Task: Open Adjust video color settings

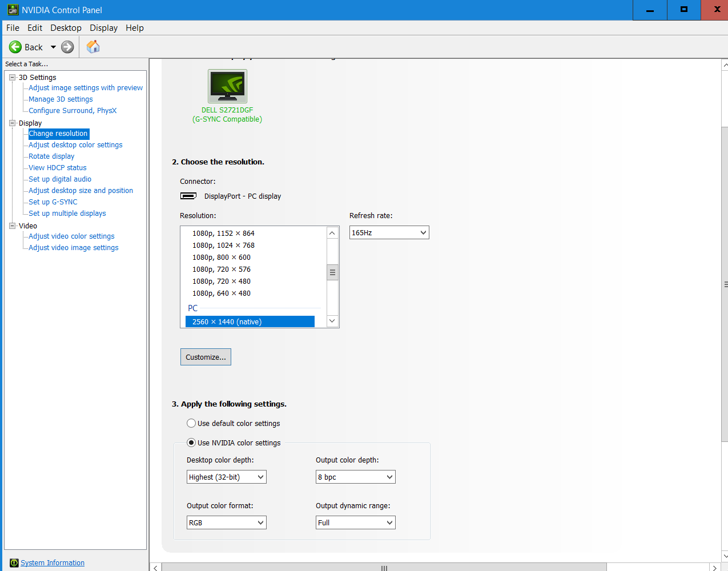Action: [71, 236]
